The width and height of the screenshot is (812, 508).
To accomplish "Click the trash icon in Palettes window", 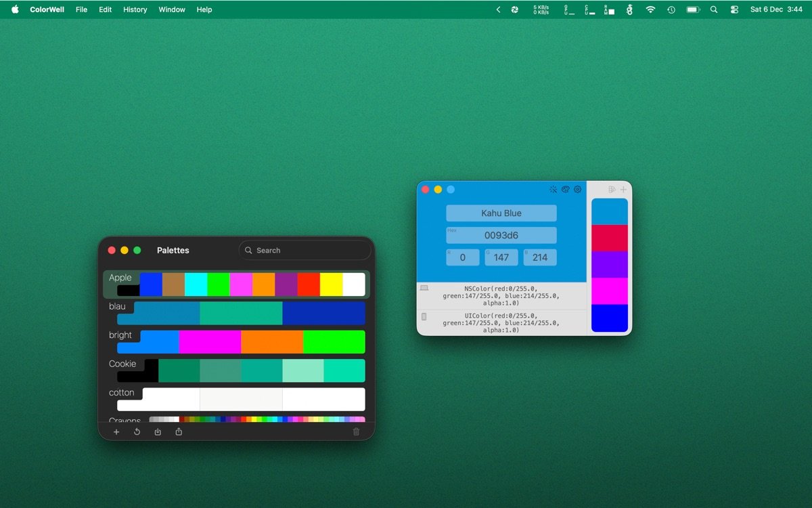I will (356, 431).
